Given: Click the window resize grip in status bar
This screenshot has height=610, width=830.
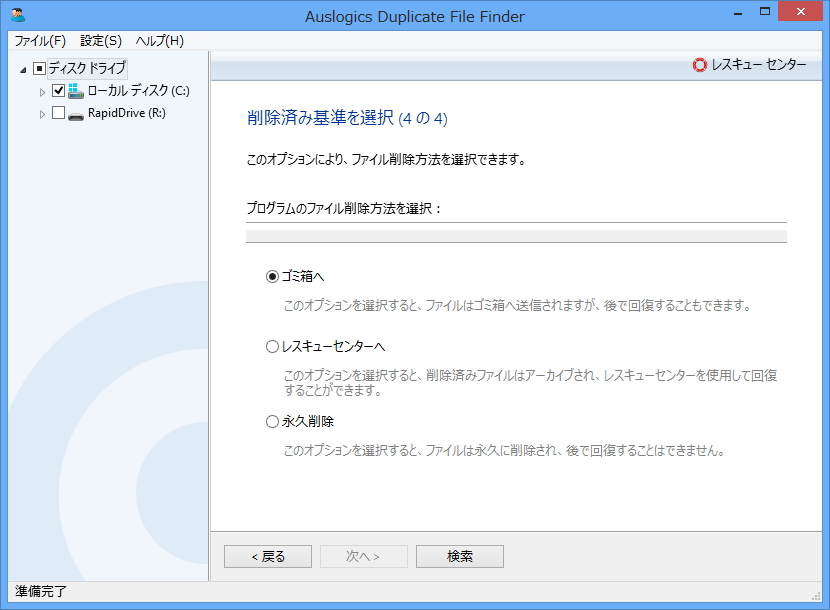Looking at the screenshot, I should click(816, 596).
